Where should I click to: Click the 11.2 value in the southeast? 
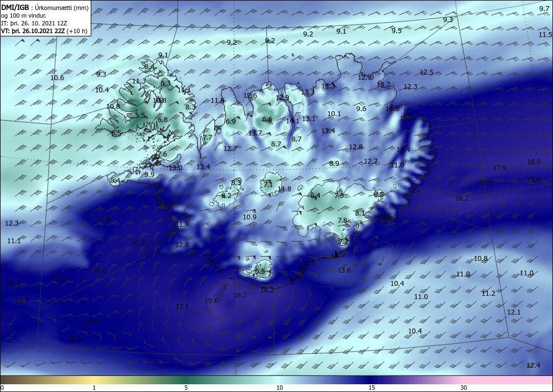tap(488, 294)
